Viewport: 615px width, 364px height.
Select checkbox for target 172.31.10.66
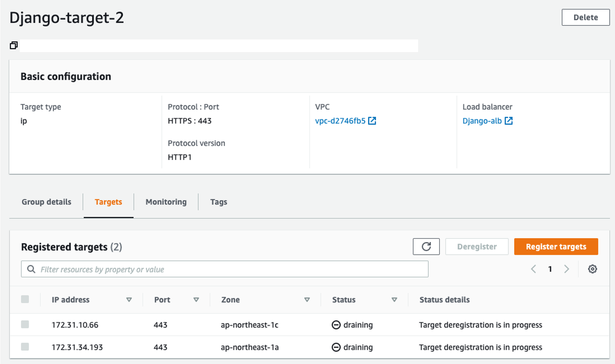coord(25,324)
